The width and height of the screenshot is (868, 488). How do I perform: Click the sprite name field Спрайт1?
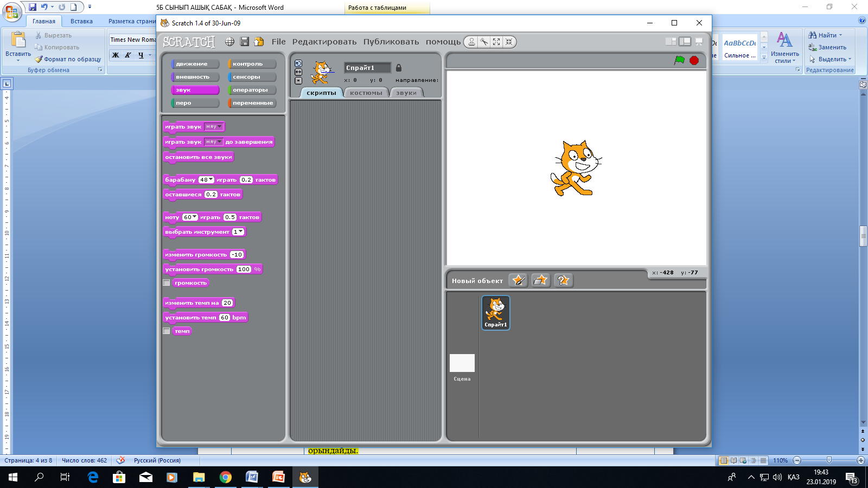coord(367,68)
